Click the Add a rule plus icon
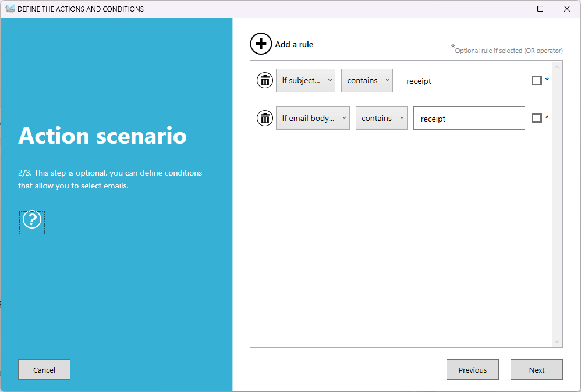 pos(261,44)
